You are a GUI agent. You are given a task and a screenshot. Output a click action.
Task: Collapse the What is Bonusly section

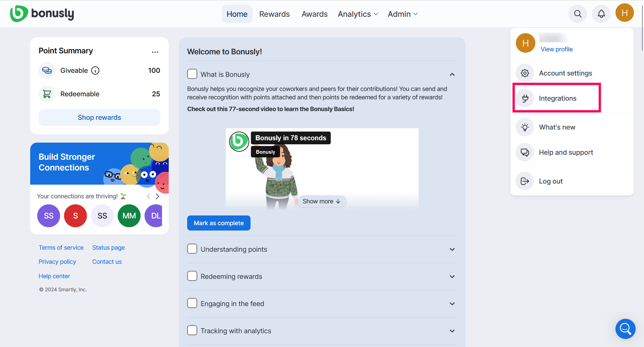click(x=452, y=75)
